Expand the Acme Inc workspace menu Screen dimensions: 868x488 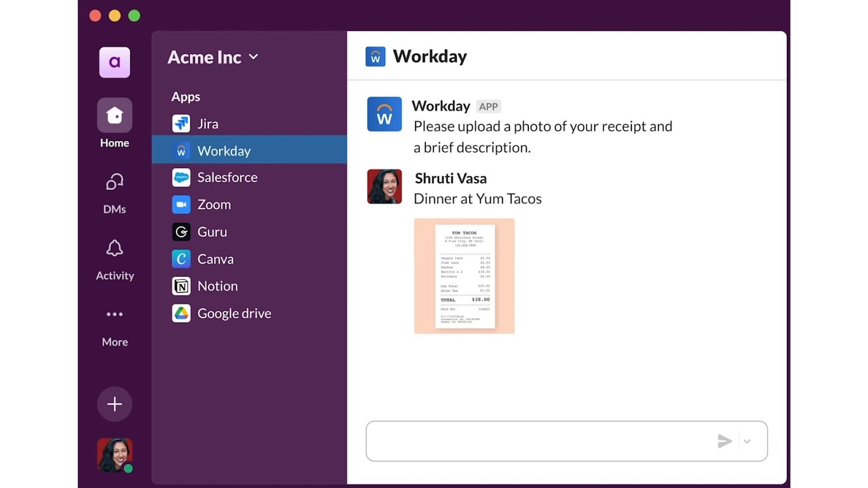[x=212, y=57]
